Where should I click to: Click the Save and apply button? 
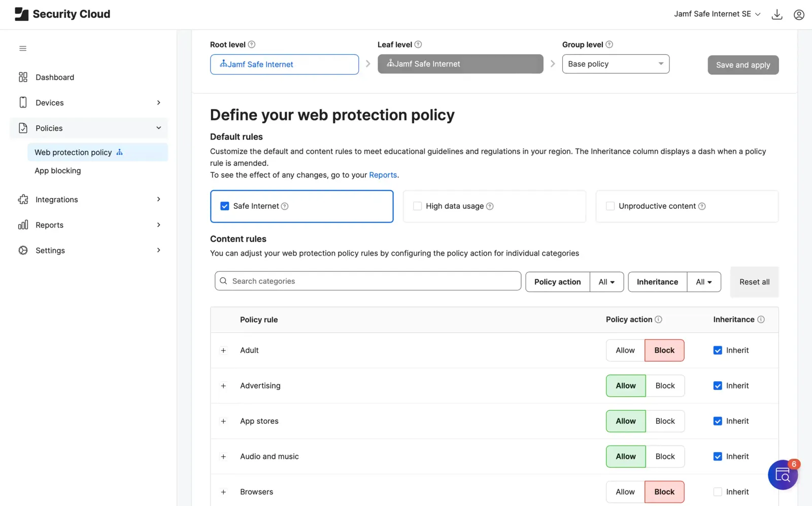[742, 65]
